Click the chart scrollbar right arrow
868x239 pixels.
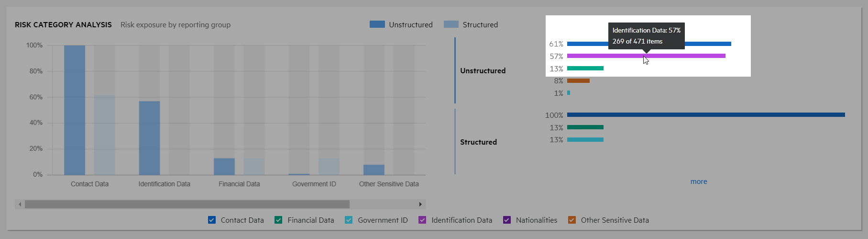[420, 205]
